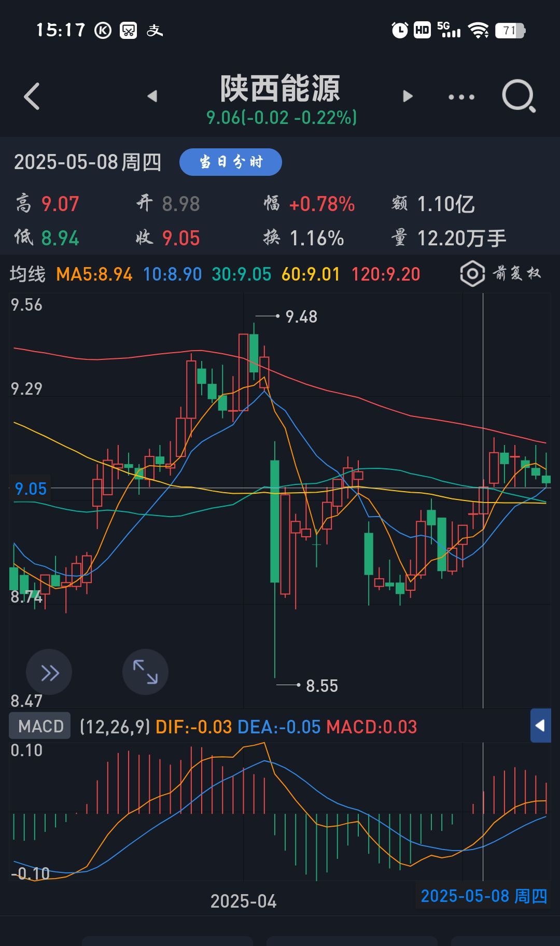
Task: Tap the 陕西能源 stock title
Action: (x=280, y=89)
